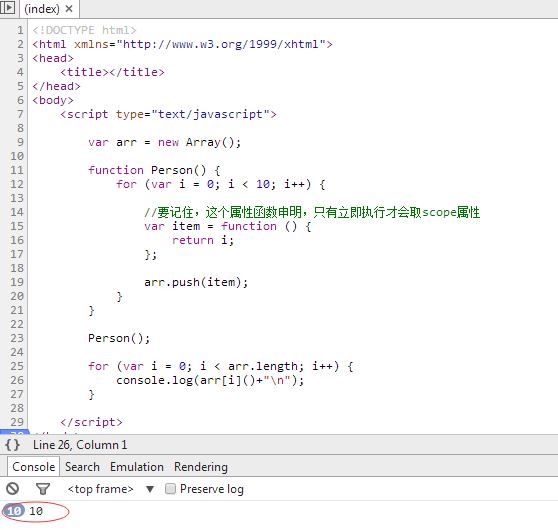Set breakpoint on line number 16

[x=17, y=240]
